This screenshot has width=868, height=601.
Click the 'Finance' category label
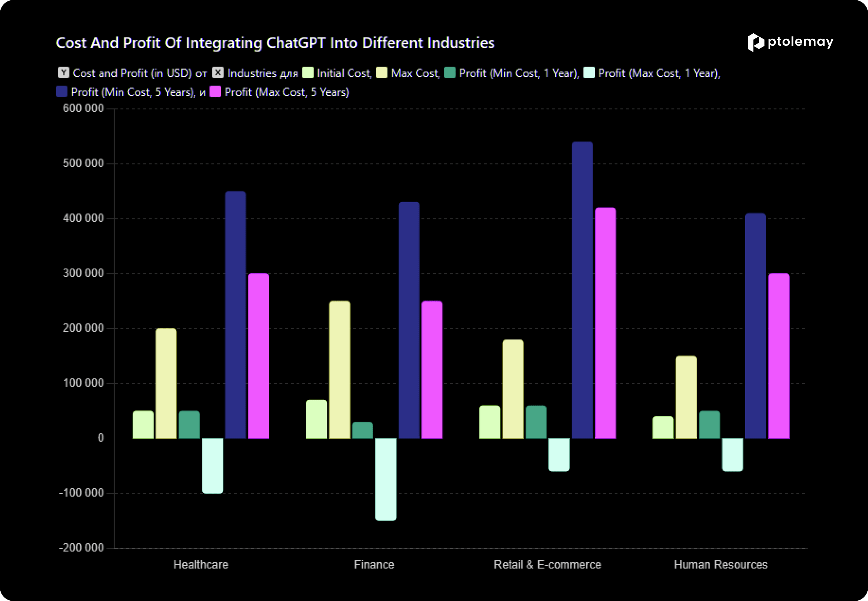(374, 564)
